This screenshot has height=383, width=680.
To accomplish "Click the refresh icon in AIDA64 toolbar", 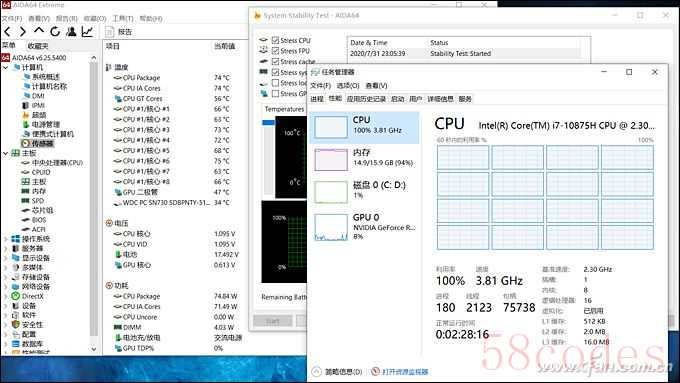I will pos(55,32).
